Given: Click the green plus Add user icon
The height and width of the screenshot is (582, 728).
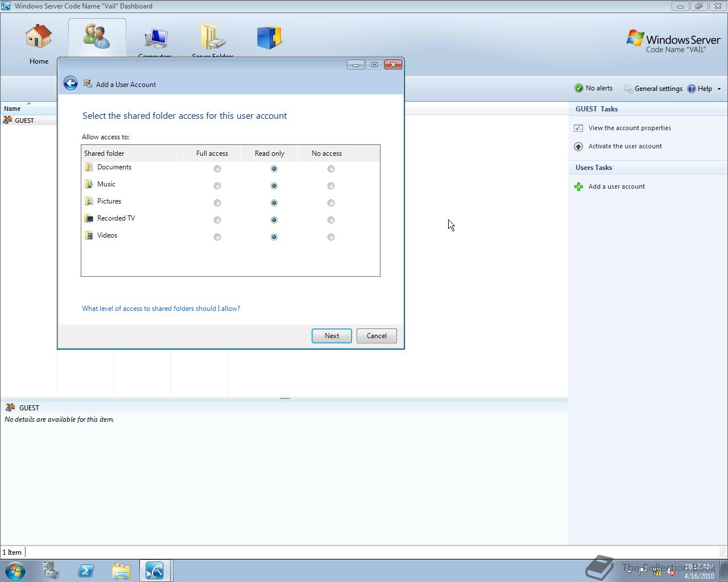Looking at the screenshot, I should (578, 187).
